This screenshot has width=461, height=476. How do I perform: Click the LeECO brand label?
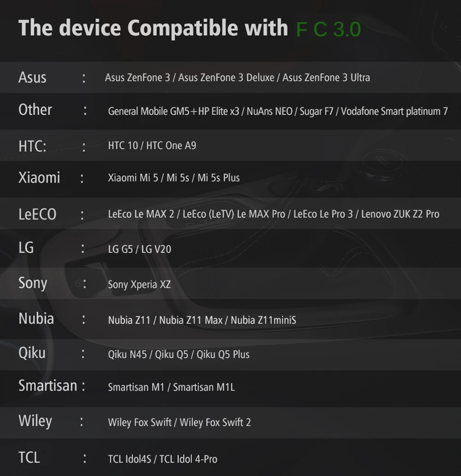coord(37,214)
